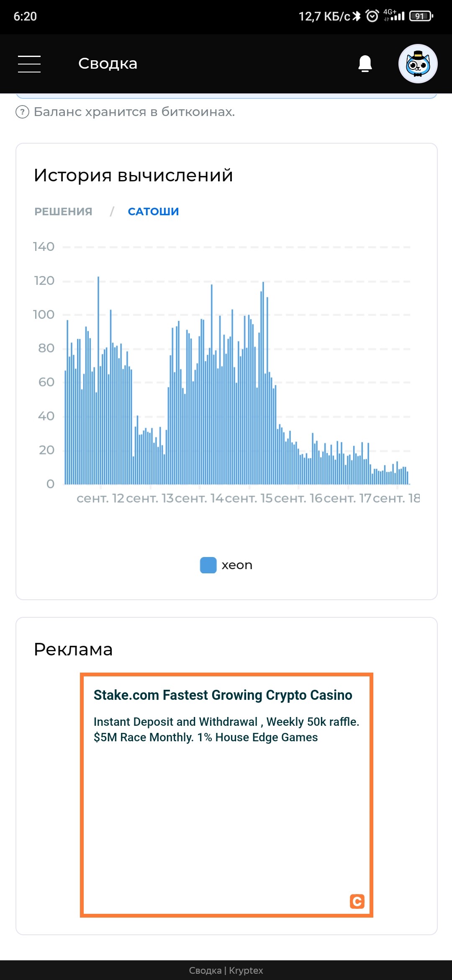Tap the cat profile avatar
The image size is (452, 980).
(418, 64)
